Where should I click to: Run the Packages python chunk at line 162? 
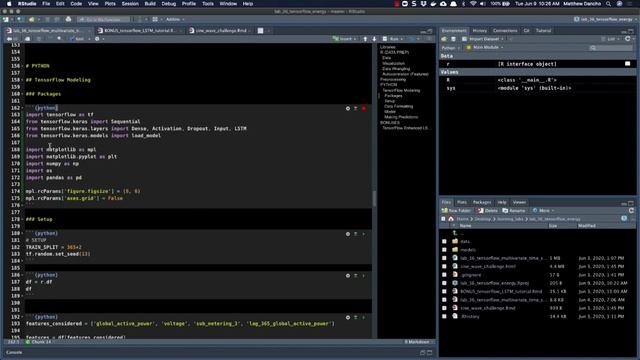(364, 108)
